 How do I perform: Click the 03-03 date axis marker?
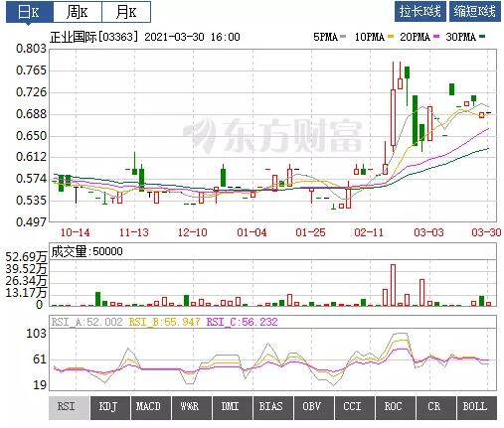(428, 232)
